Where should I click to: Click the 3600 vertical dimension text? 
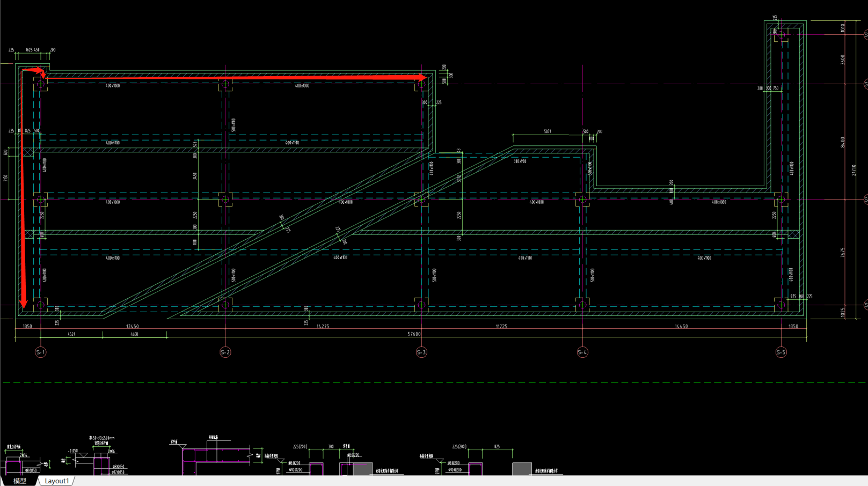point(843,60)
